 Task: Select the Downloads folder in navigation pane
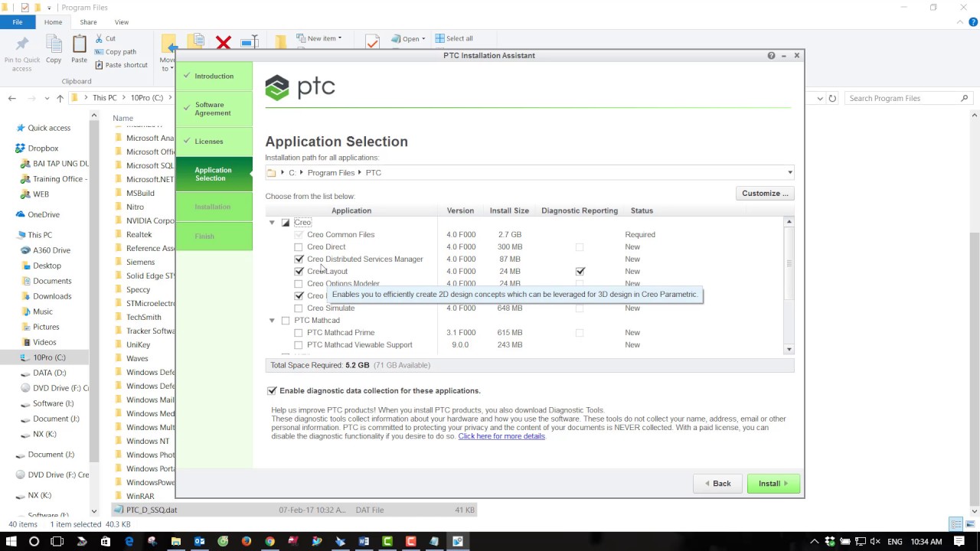pyautogui.click(x=52, y=296)
